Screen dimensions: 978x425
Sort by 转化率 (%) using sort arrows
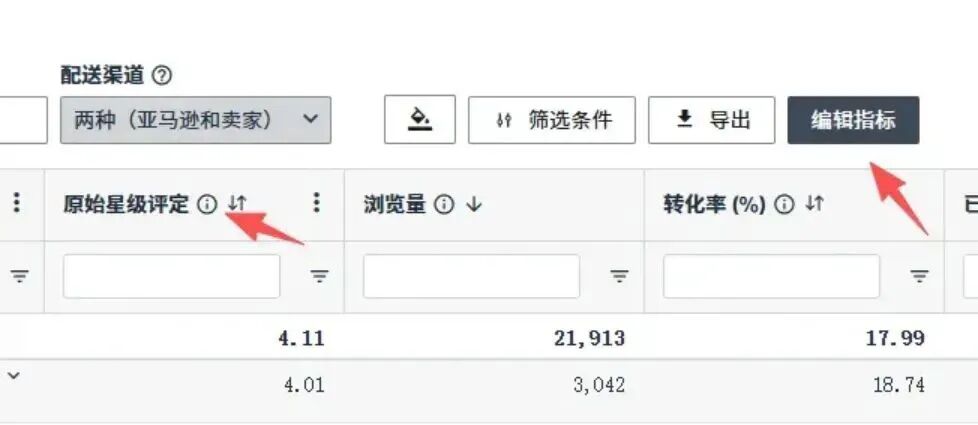[814, 203]
